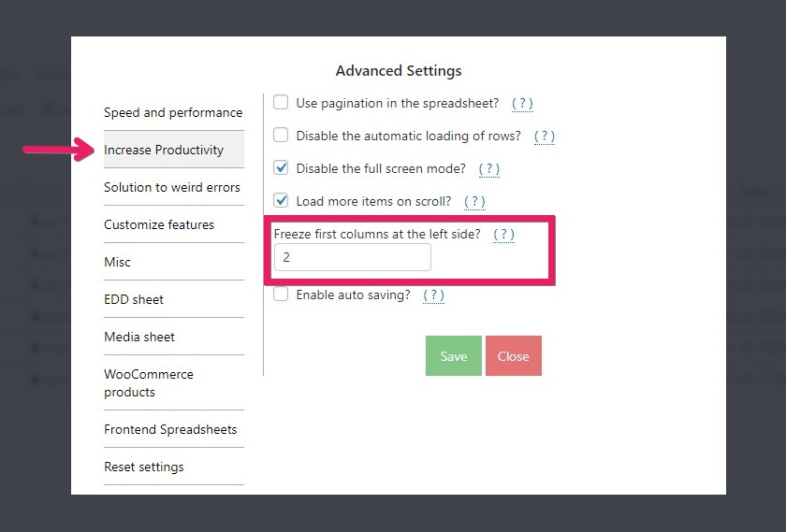Open help for freeze first columns setting
The height and width of the screenshot is (532, 786).
point(503,235)
